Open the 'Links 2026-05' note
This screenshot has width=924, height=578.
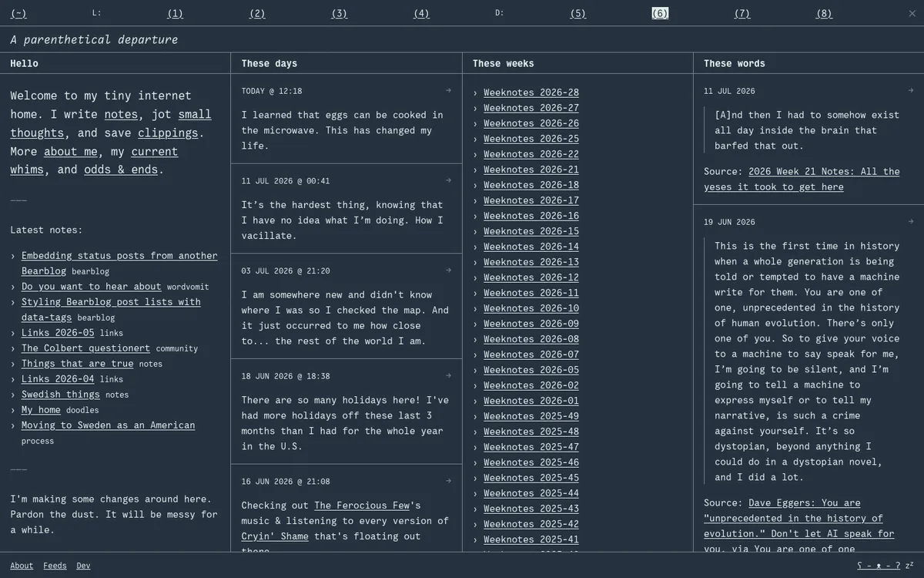click(58, 332)
